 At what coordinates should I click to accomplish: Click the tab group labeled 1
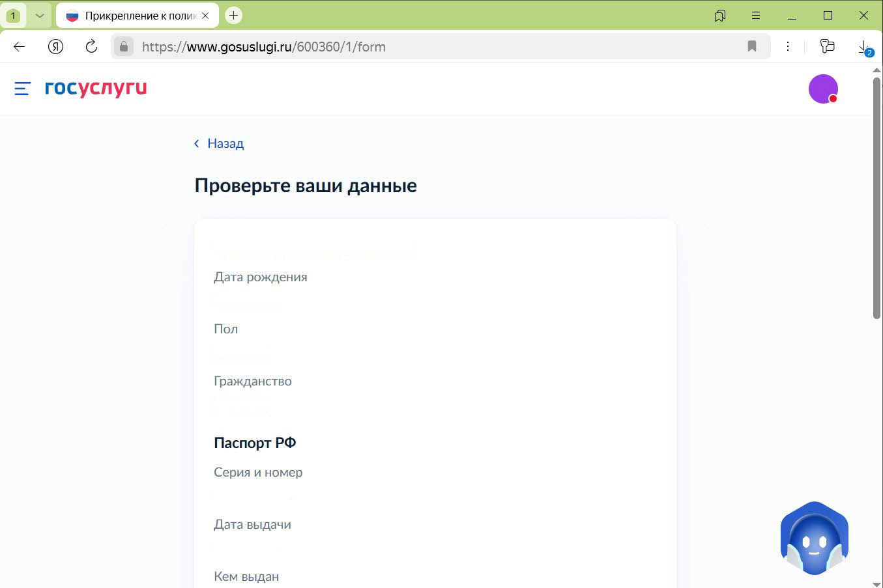pos(13,14)
